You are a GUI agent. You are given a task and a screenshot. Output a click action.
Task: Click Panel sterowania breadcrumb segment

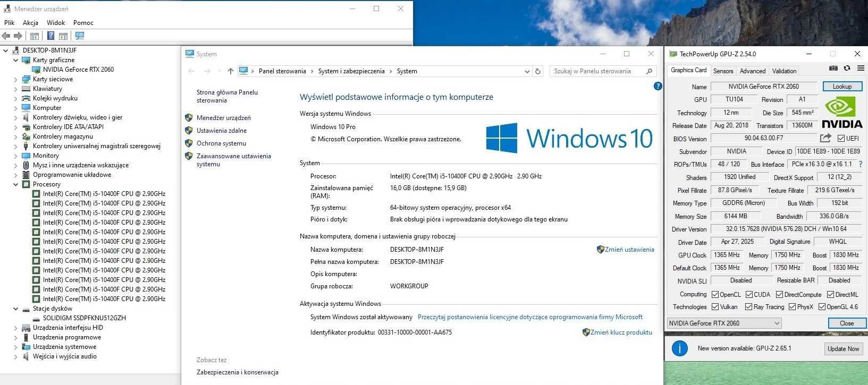coord(282,71)
